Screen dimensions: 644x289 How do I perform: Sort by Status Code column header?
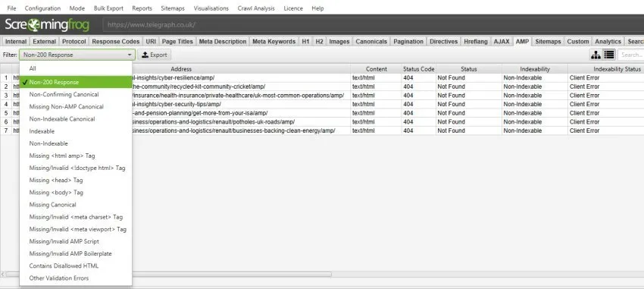coord(418,69)
